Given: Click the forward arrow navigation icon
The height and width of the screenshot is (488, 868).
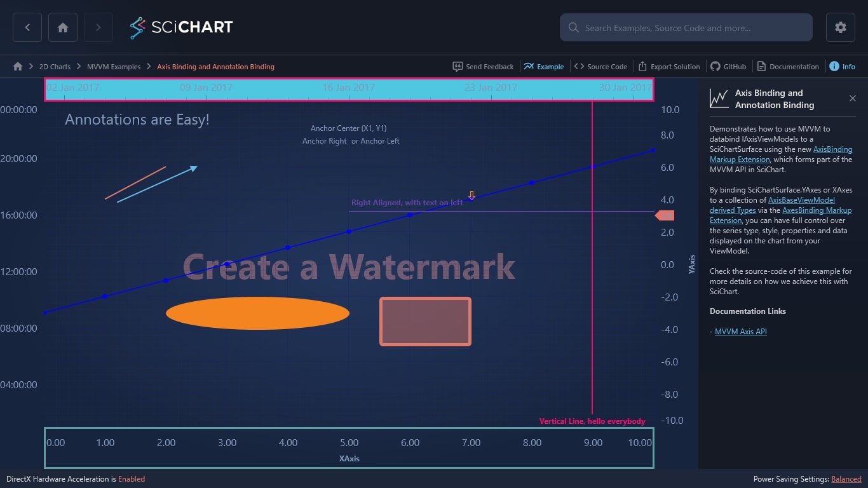Looking at the screenshot, I should point(98,27).
